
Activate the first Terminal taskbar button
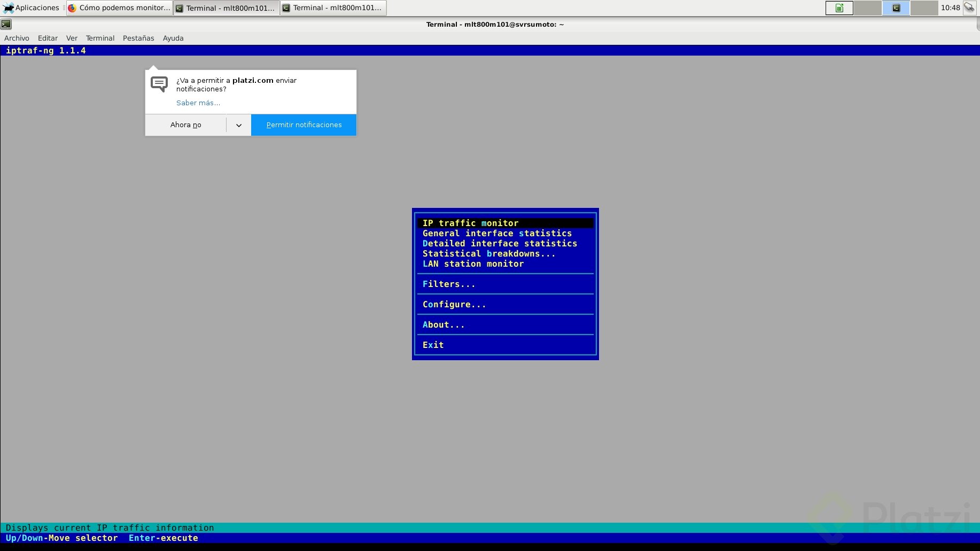pyautogui.click(x=227, y=8)
